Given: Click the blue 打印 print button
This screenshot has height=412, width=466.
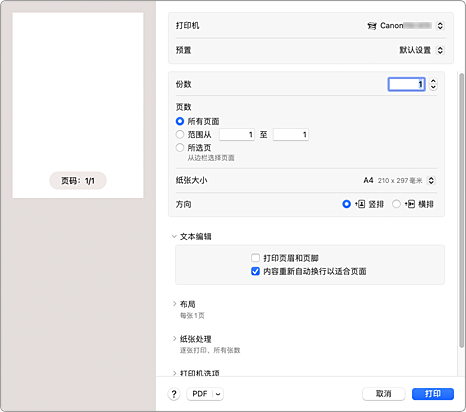Looking at the screenshot, I should point(433,394).
